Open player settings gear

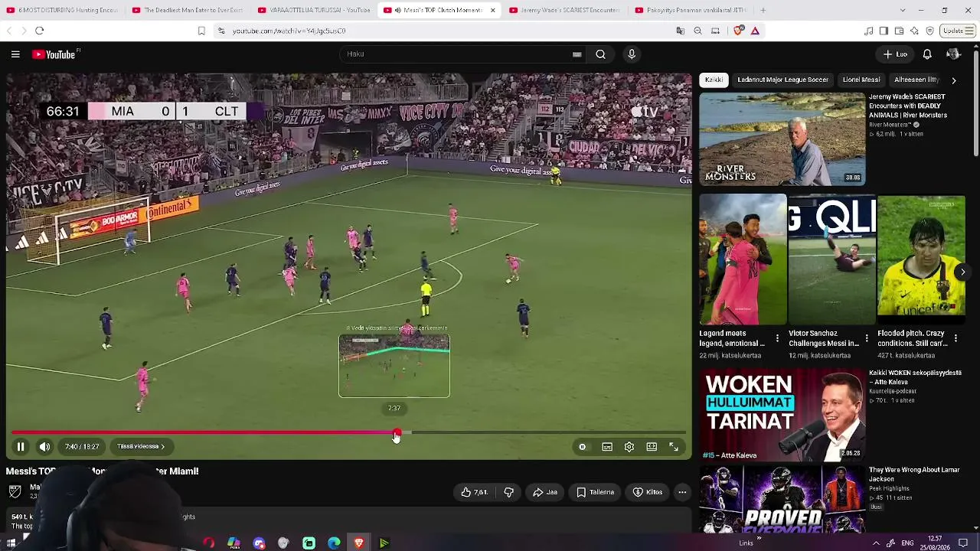coord(629,447)
